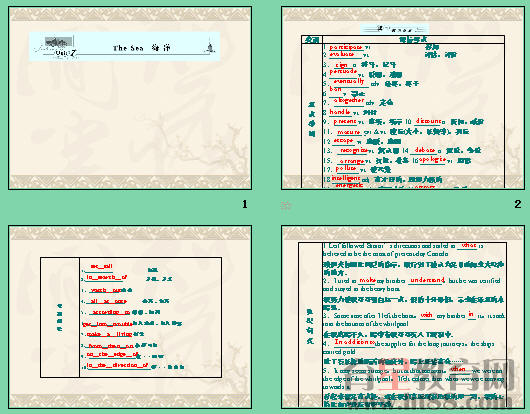The height and width of the screenshot is (414, 530).
Task: Select the slide 4 sentence patterns thumbnail
Action: coord(403,317)
